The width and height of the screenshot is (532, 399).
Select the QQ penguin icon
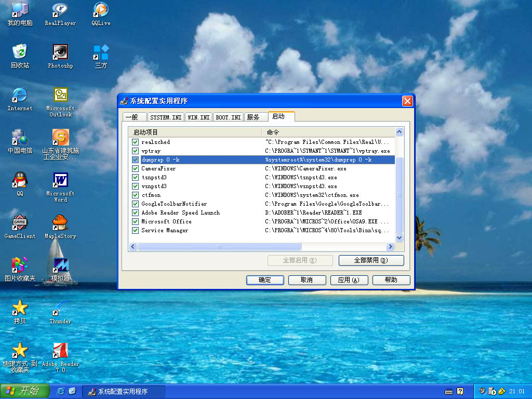tap(20, 180)
